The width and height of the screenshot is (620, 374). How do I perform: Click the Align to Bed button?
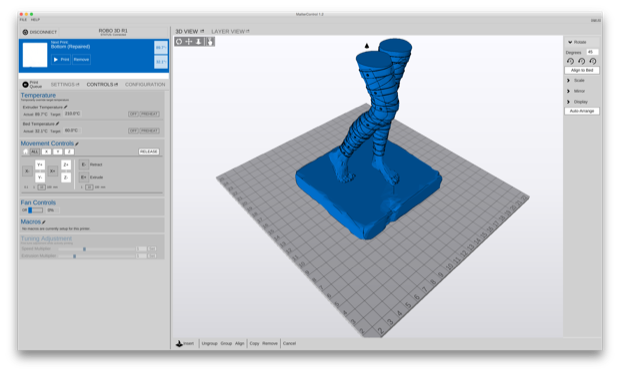[x=582, y=70]
